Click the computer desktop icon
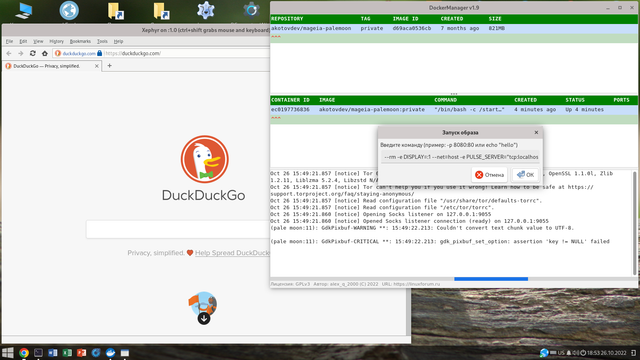Screen dimensions: 640x360 point(24,11)
